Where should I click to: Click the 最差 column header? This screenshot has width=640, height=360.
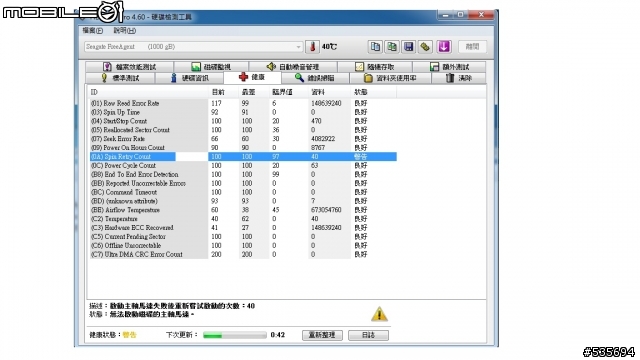254,92
